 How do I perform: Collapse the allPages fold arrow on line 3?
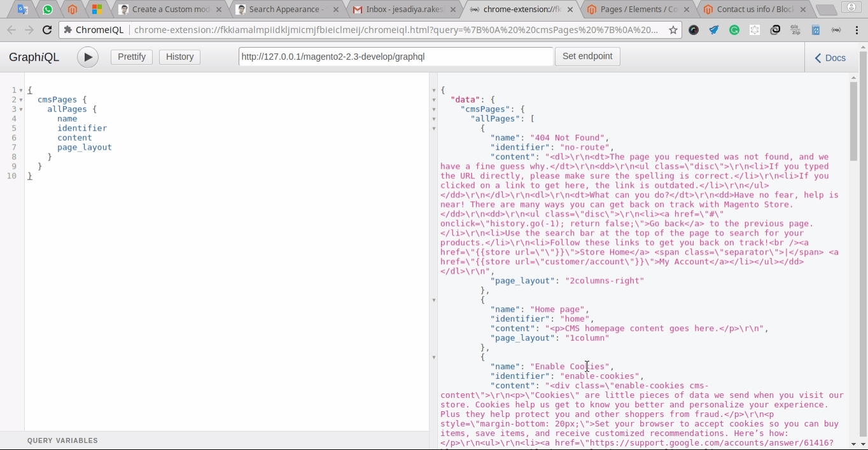20,109
